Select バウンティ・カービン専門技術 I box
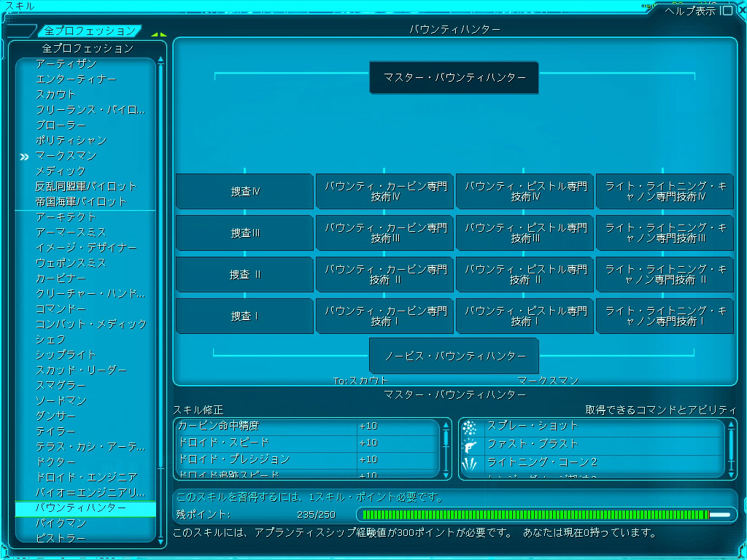The height and width of the screenshot is (560, 747). tap(385, 316)
